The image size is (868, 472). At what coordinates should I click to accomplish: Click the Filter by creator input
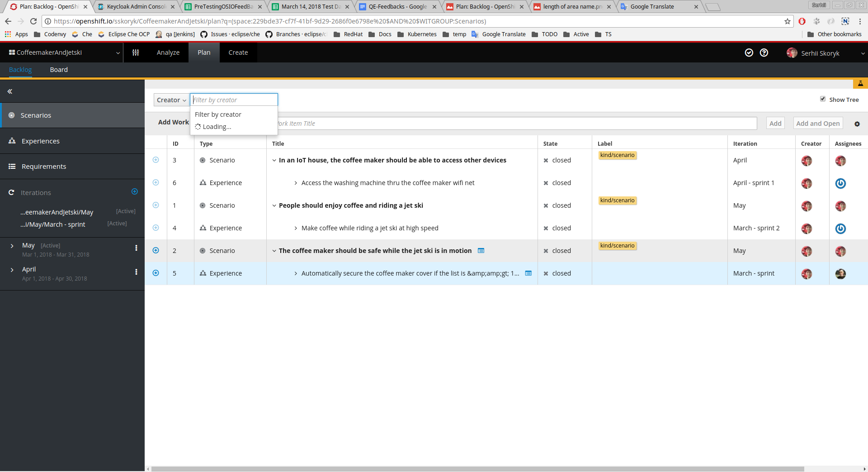pos(234,100)
